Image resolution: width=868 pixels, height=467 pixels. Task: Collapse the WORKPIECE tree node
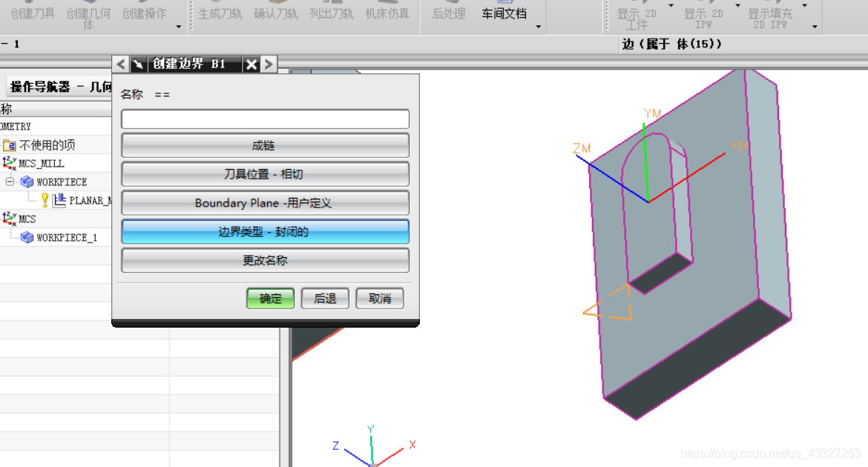[x=10, y=182]
